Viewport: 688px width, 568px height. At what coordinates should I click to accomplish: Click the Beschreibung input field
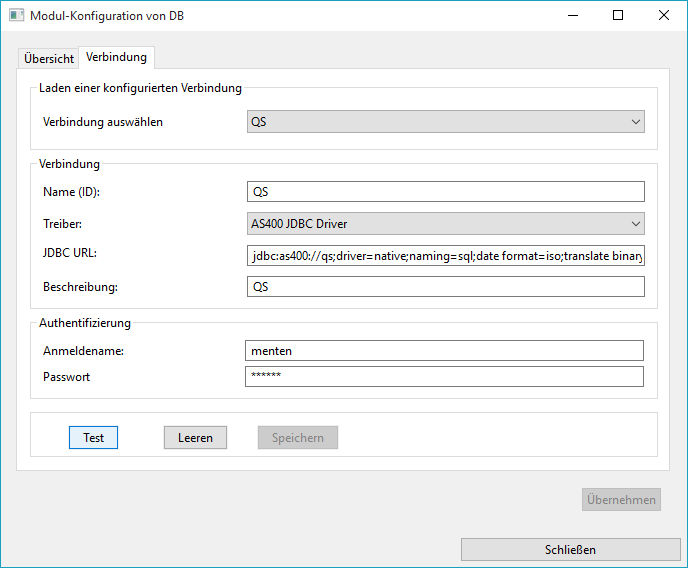click(x=445, y=287)
